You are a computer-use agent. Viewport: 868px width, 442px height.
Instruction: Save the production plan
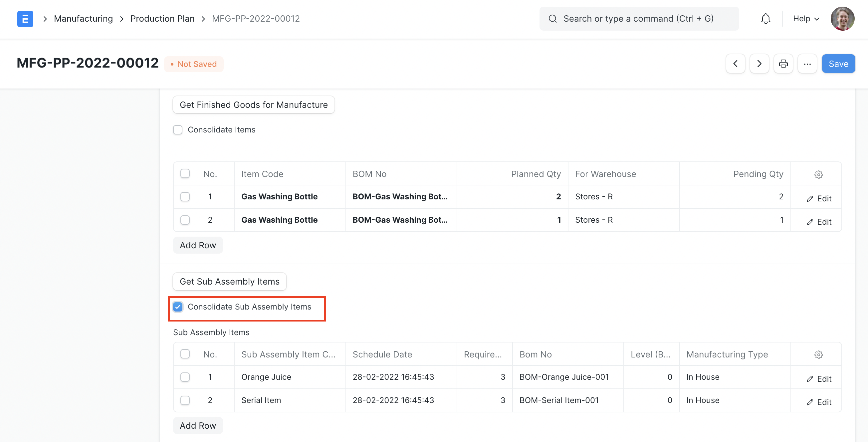pyautogui.click(x=838, y=64)
